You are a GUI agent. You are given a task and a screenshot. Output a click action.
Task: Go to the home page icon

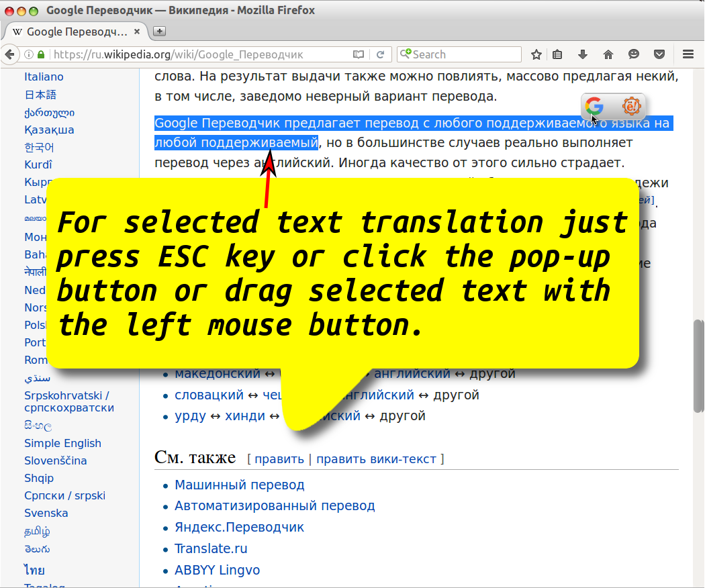click(608, 54)
